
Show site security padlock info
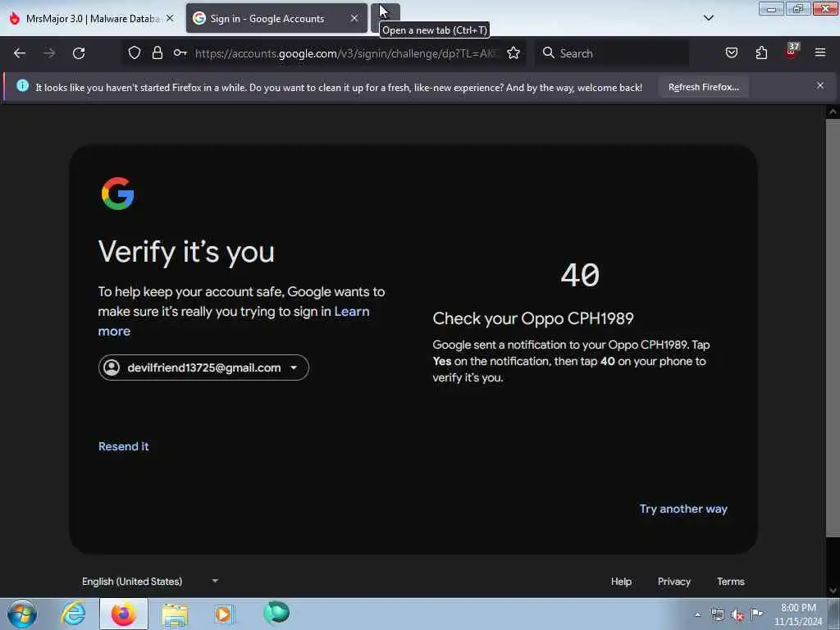[x=157, y=52]
